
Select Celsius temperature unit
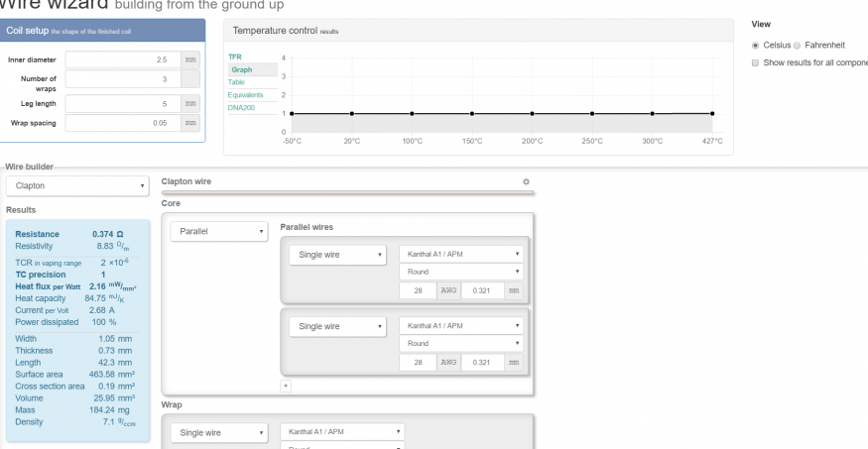click(755, 46)
